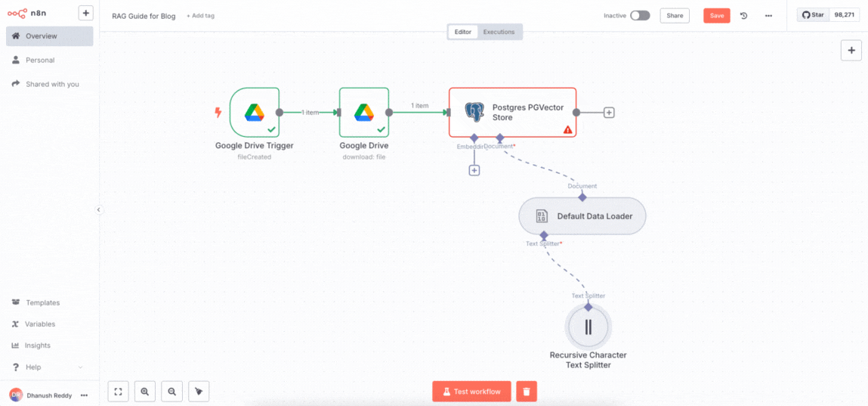Add a node to the Embedding connector

[x=474, y=170]
